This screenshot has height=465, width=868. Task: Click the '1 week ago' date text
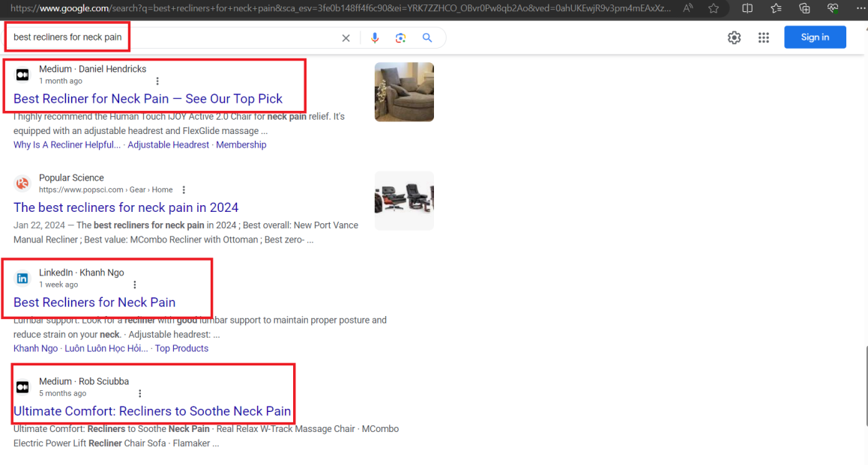[x=58, y=285]
